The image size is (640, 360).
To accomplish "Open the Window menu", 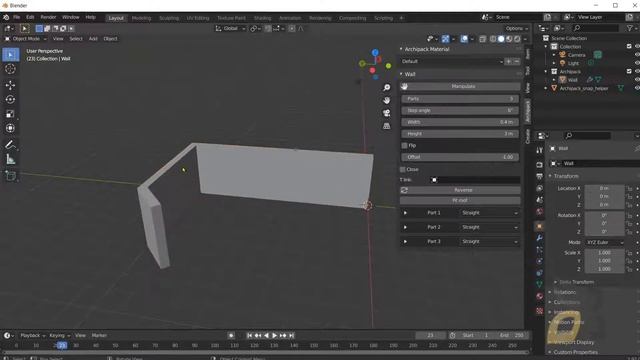I will tap(71, 17).
